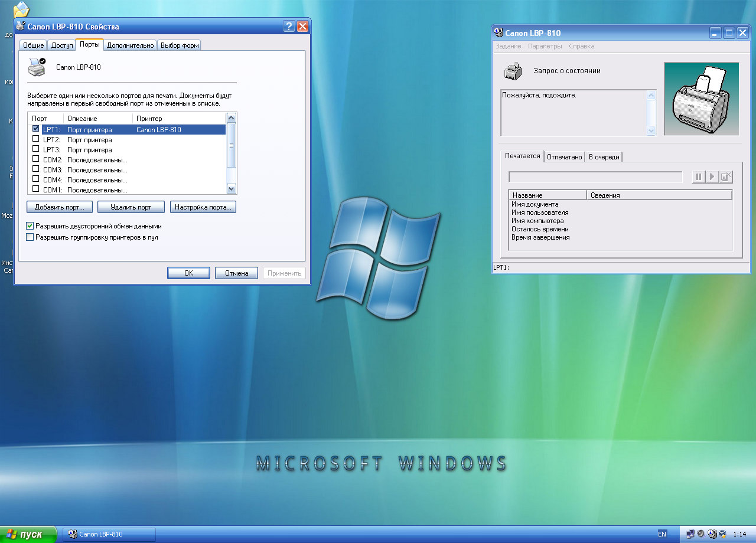Click OK in the Свойства dialog
756x543 pixels.
point(189,273)
